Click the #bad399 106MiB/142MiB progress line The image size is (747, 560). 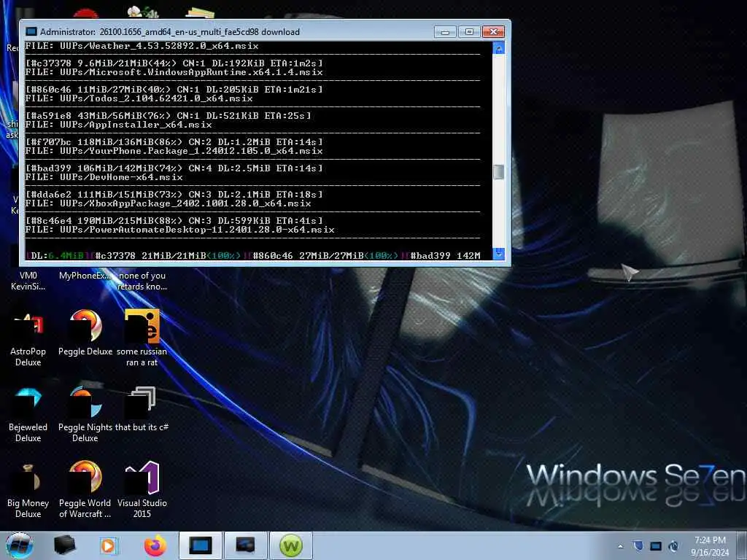click(174, 168)
